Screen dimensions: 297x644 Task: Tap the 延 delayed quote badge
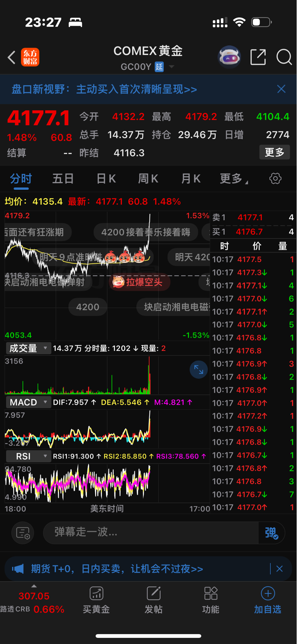(x=159, y=67)
